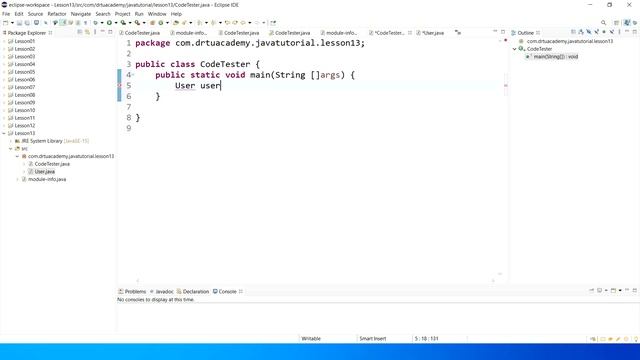Expand module-info.java in Package Explorer

(17, 180)
